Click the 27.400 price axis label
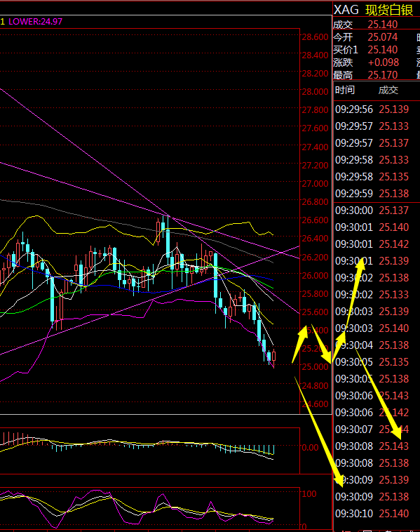Screen dimensions: 420x532 click(x=315, y=147)
